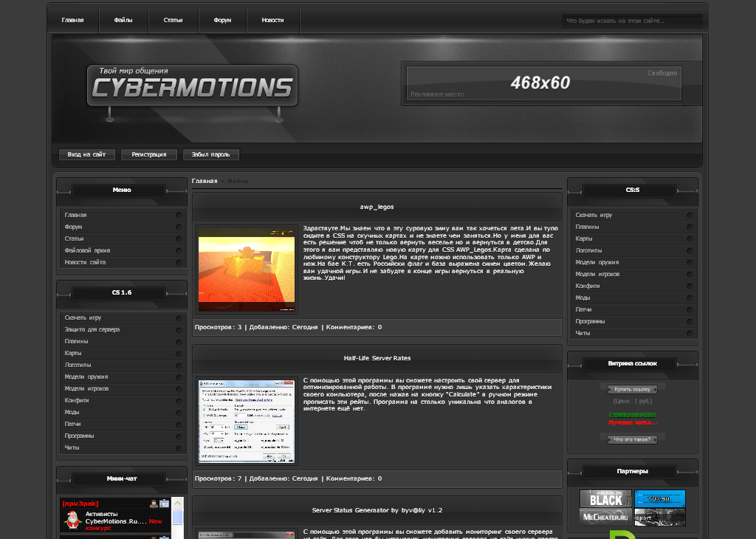Screen dimensions: 756x539
Task: Open Карты under CS 1.6
Action: 122,353
